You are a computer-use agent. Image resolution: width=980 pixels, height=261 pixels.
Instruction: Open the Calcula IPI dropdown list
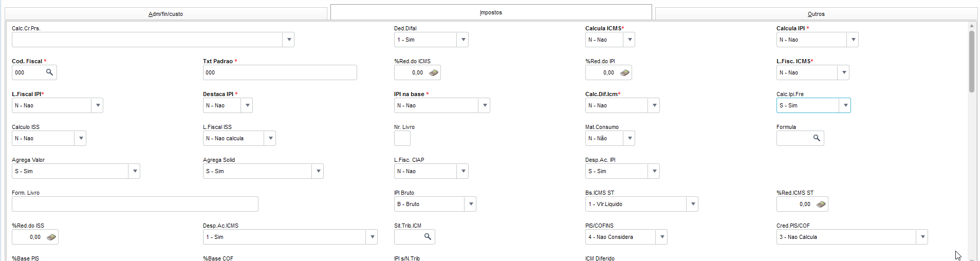point(853,40)
